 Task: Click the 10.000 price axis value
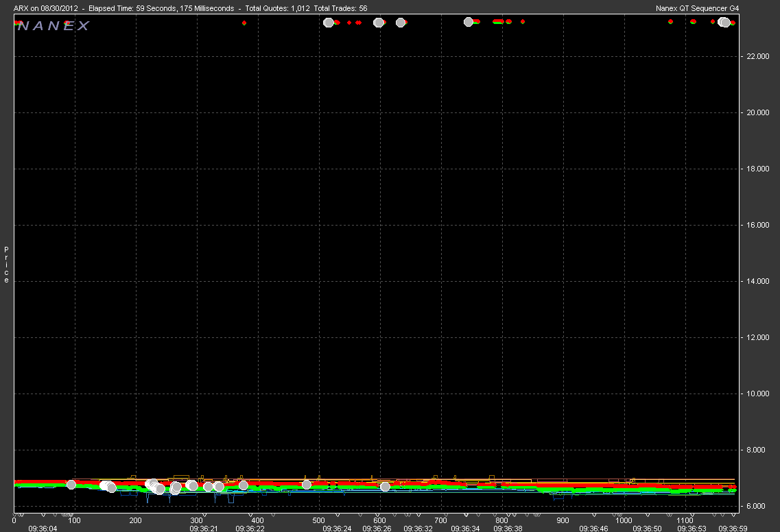click(757, 394)
